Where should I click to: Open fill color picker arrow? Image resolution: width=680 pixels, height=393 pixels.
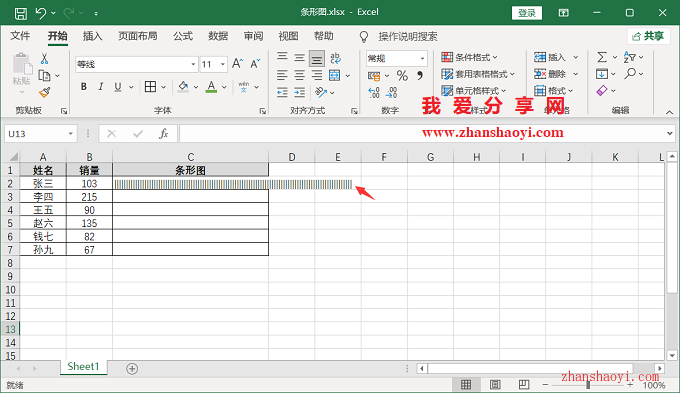pos(196,87)
